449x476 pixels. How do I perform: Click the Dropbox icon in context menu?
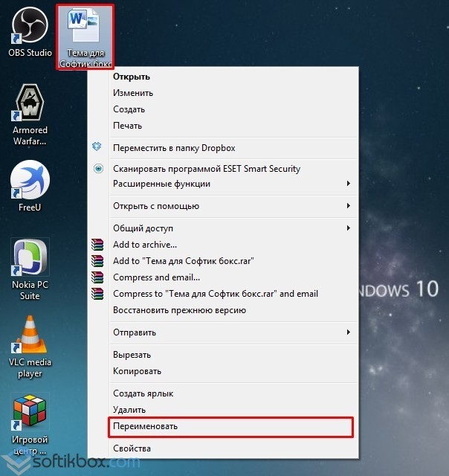point(97,147)
